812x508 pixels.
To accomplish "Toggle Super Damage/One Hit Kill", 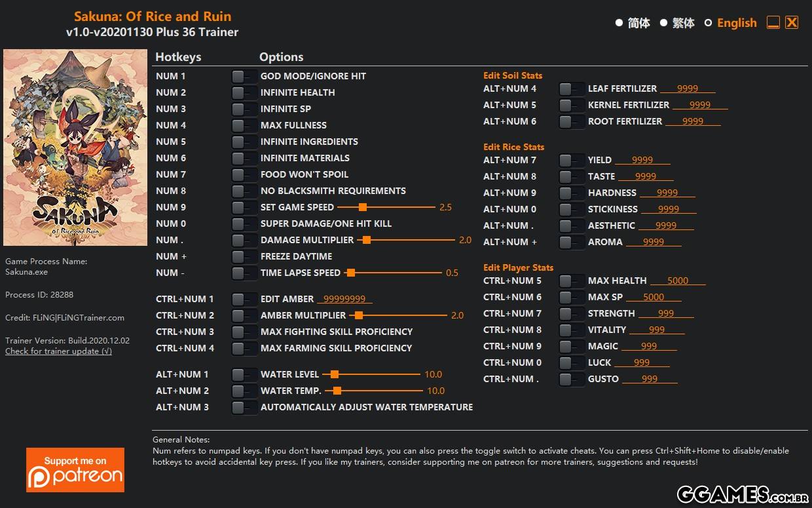I will coord(244,224).
